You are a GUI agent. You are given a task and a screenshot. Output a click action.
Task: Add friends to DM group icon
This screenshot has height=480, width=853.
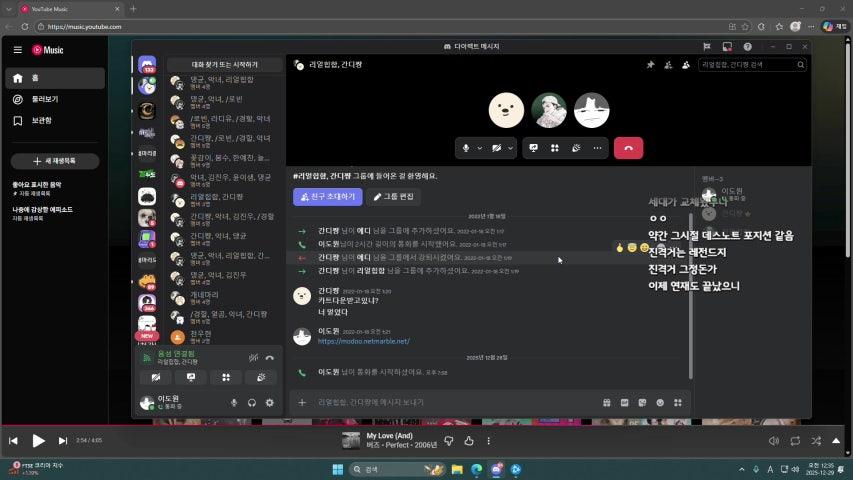click(668, 65)
